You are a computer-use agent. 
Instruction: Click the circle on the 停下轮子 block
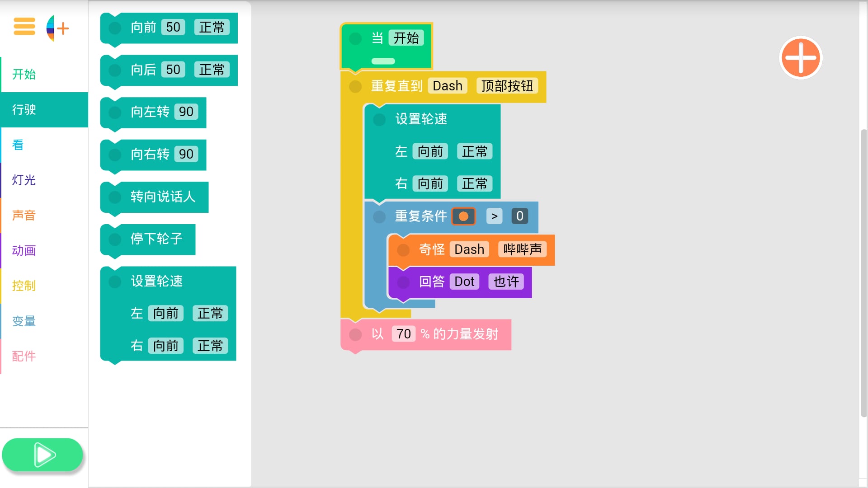(115, 239)
